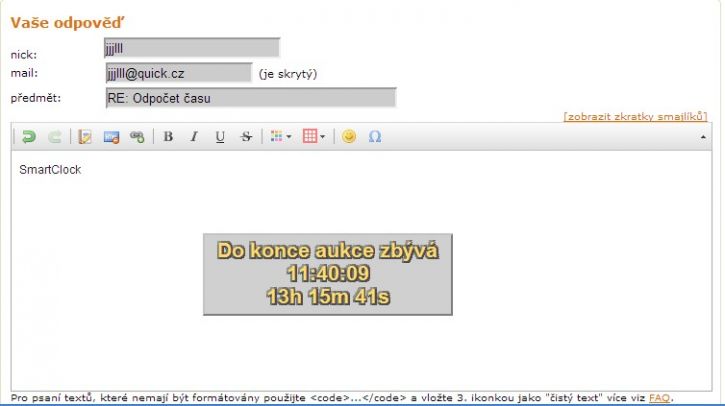
Task: Toggle strikethrough formatting
Action: [246, 136]
